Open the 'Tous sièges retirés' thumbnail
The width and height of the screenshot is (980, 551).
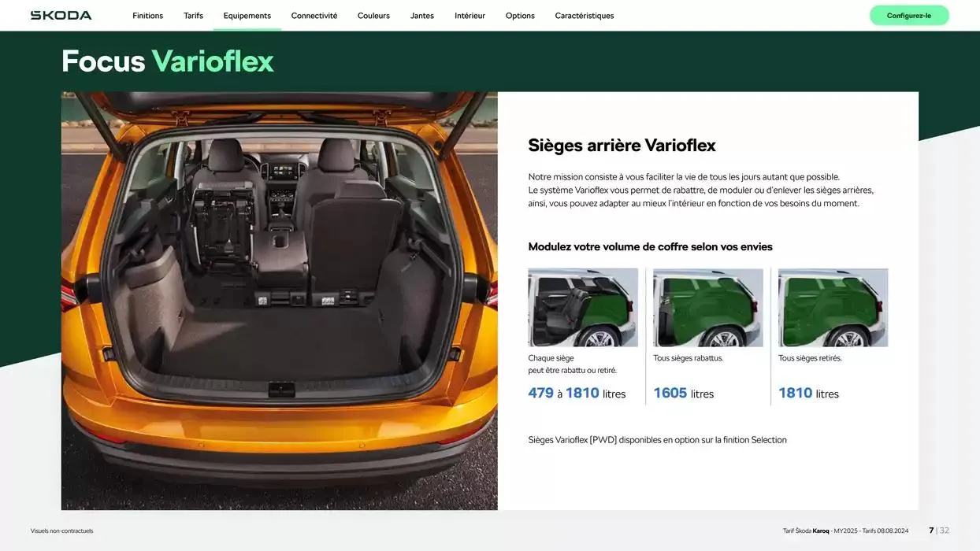point(833,308)
